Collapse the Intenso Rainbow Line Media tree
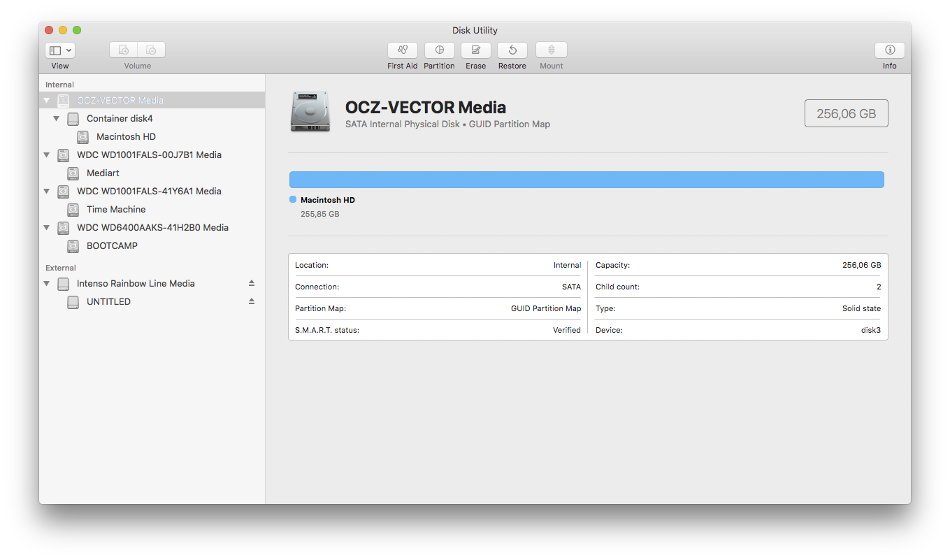 pyautogui.click(x=47, y=284)
